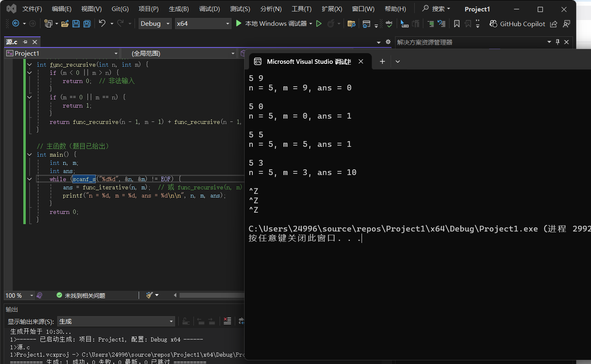Image resolution: width=591 pixels, height=364 pixels.
Task: Toggle auto-hide pin on Solution Explorer panel
Action: tap(557, 42)
